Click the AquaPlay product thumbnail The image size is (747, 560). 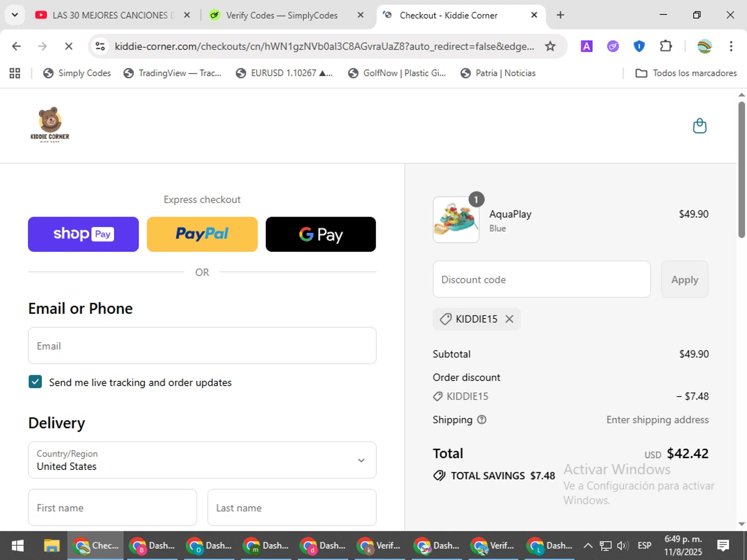pos(456,220)
